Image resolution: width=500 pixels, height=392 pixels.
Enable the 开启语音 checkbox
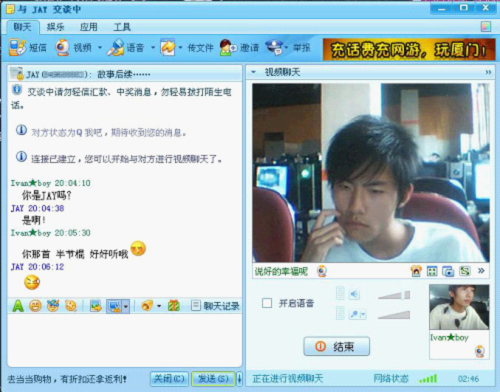267,303
